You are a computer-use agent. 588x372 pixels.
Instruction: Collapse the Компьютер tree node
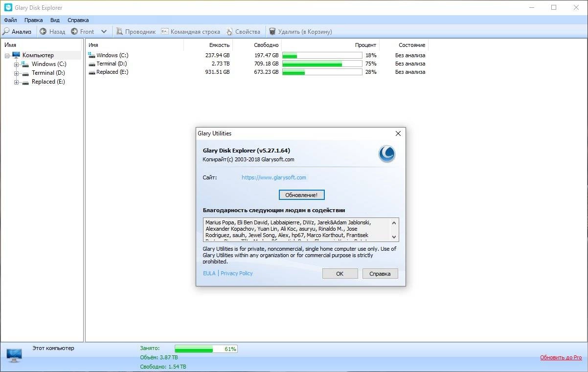7,55
